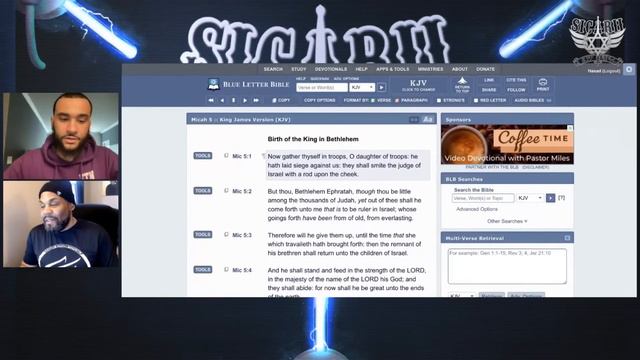Expand the Audio Bibles option
This screenshot has height=360, width=640.
532,100
